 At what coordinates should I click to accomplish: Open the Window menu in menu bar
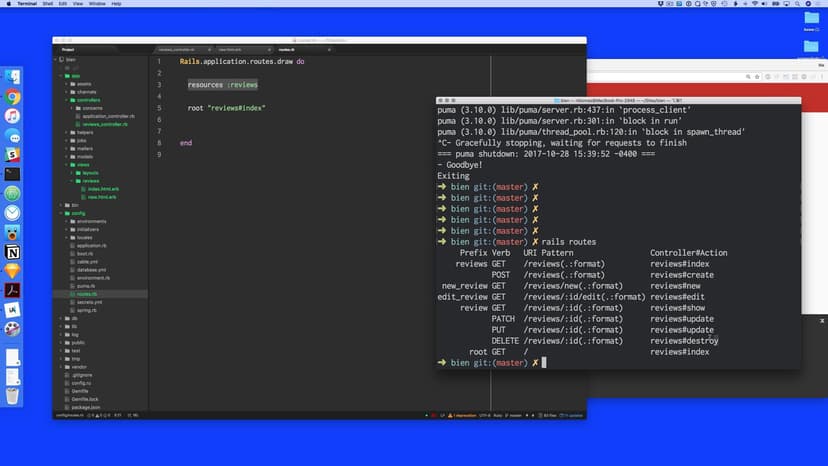98,4
